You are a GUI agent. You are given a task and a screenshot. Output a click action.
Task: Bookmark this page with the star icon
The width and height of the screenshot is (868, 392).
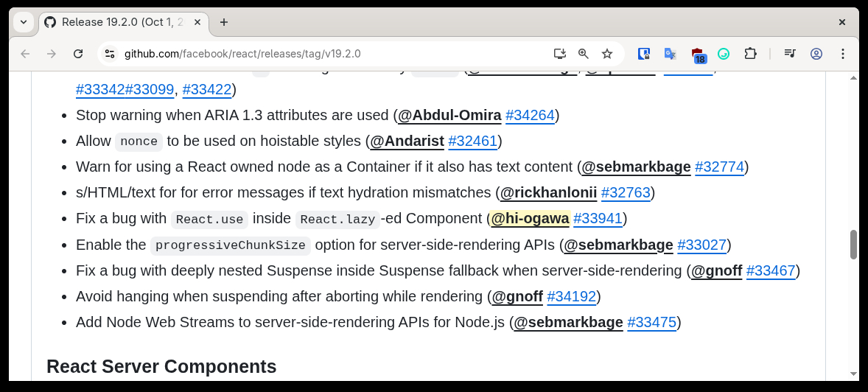point(607,54)
